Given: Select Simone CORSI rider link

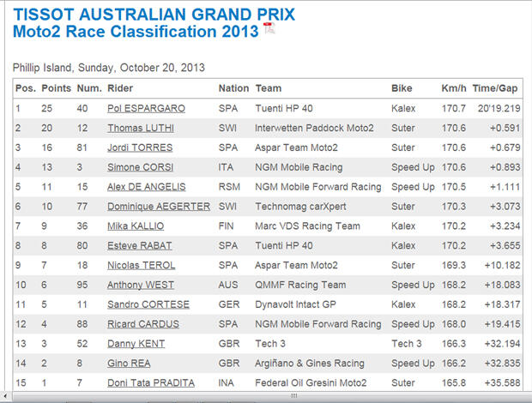Looking at the screenshot, I should tap(140, 167).
